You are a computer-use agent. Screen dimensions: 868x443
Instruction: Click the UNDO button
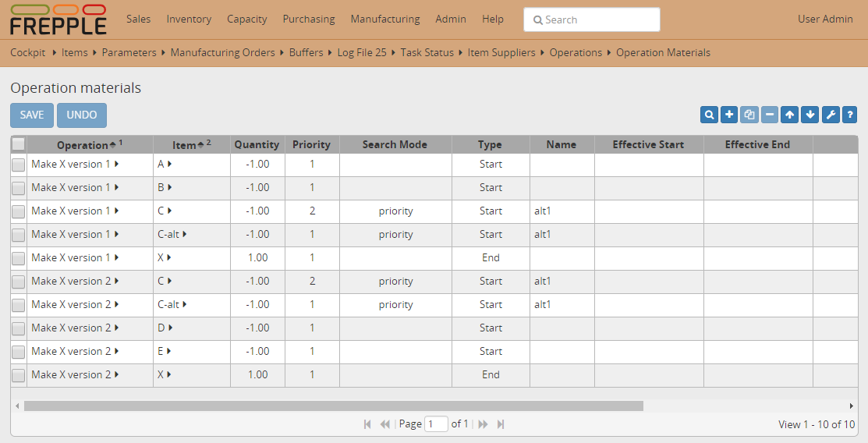click(x=82, y=115)
